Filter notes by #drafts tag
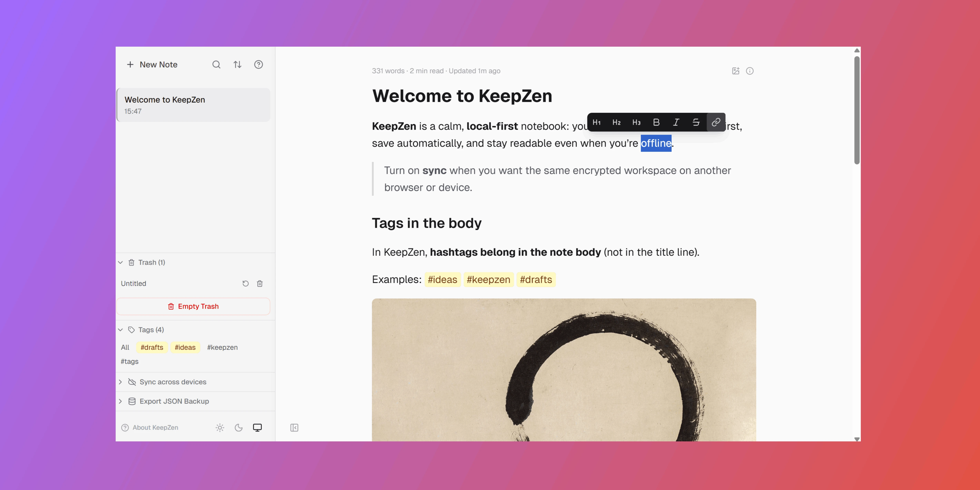The image size is (980, 490). [152, 347]
